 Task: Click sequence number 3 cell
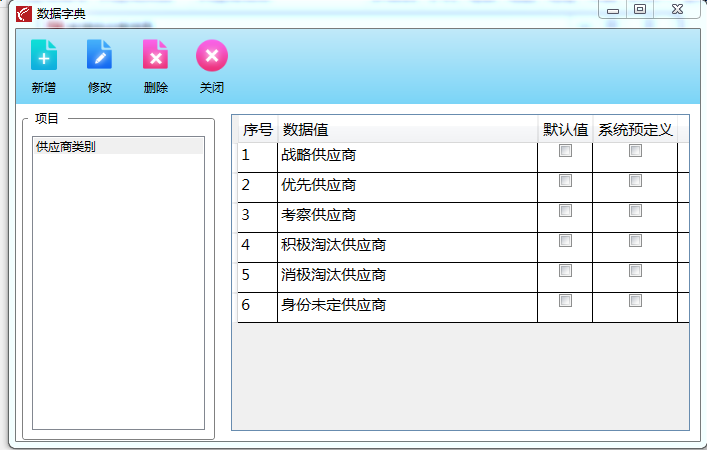(x=257, y=217)
